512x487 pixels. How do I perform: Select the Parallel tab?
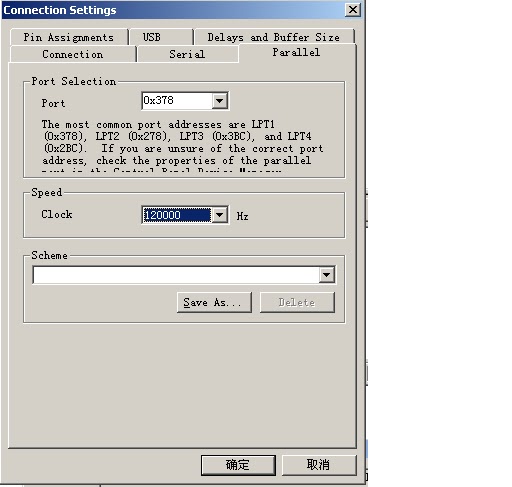(297, 52)
